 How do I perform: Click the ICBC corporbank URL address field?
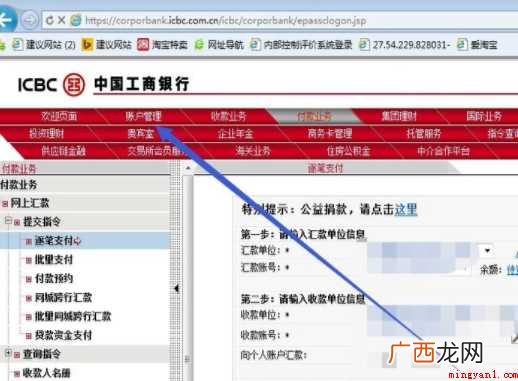tap(226, 21)
